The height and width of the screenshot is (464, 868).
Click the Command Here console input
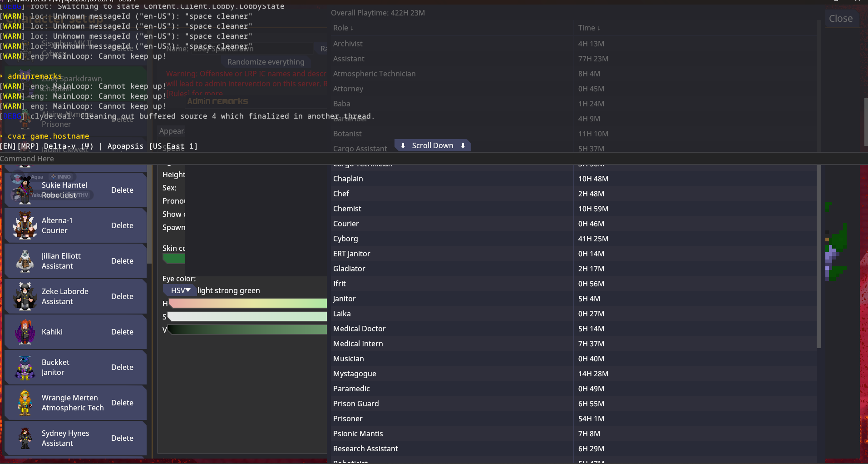434,159
